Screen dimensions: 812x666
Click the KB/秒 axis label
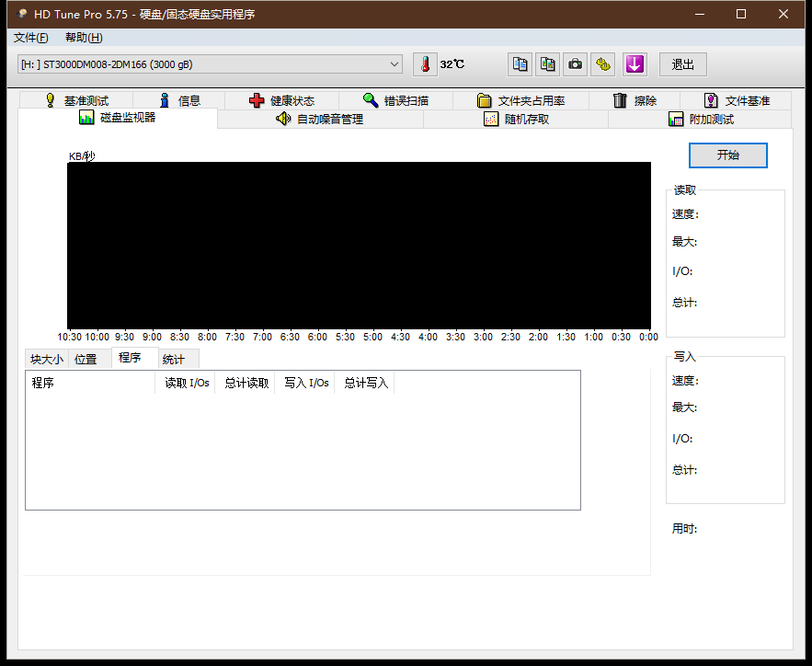tap(82, 155)
